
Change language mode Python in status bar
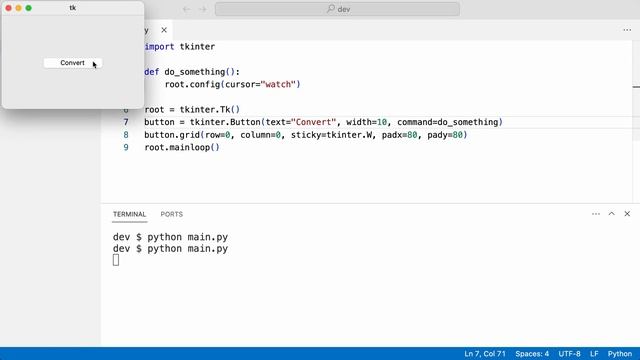[620, 354]
